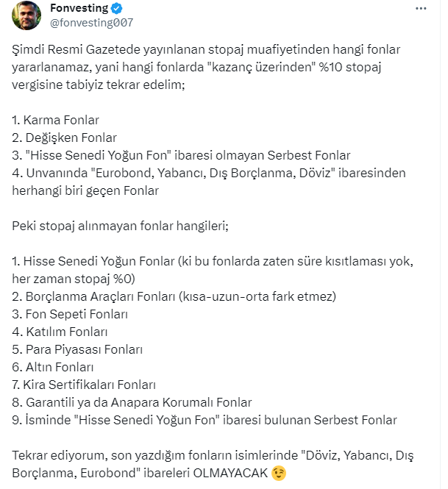Click the "Para Piyasası Fonları" line
This screenshot has height=489, width=448.
coord(77,349)
